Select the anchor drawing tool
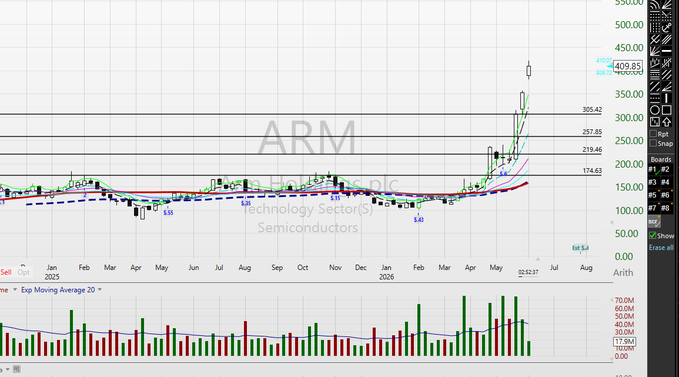This screenshot has width=679, height=377. (x=666, y=28)
